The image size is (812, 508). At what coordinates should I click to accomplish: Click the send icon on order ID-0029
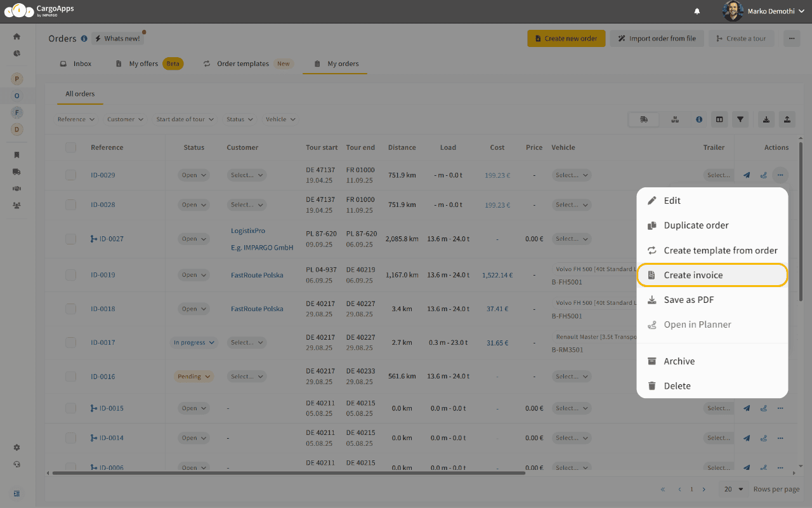(x=746, y=175)
